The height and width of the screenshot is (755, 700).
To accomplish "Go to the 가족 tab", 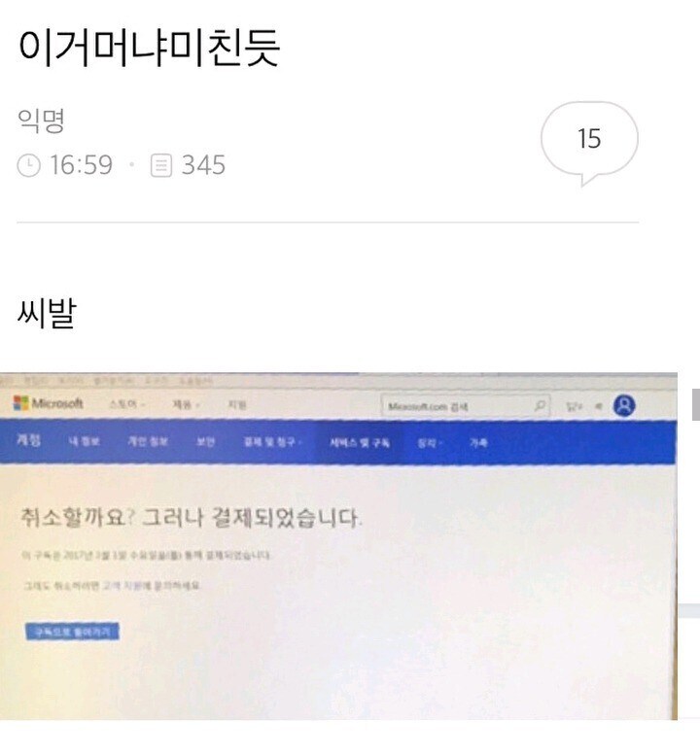I will 478,442.
